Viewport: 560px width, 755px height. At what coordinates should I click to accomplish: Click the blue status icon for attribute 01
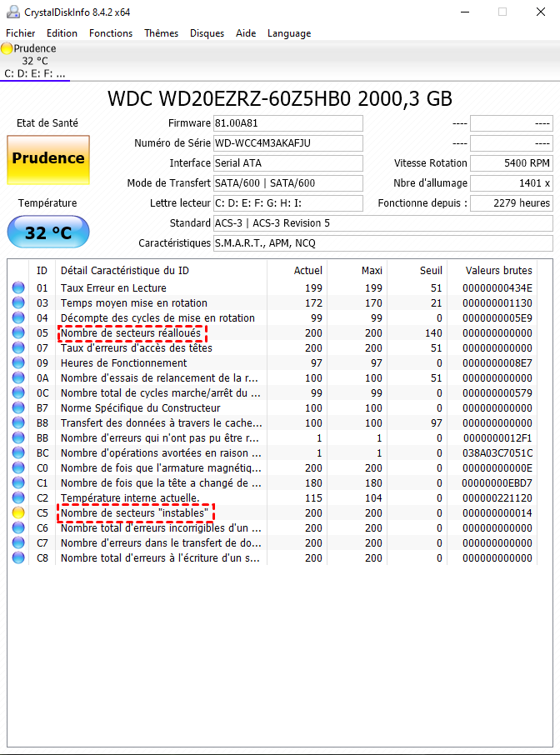(18, 288)
